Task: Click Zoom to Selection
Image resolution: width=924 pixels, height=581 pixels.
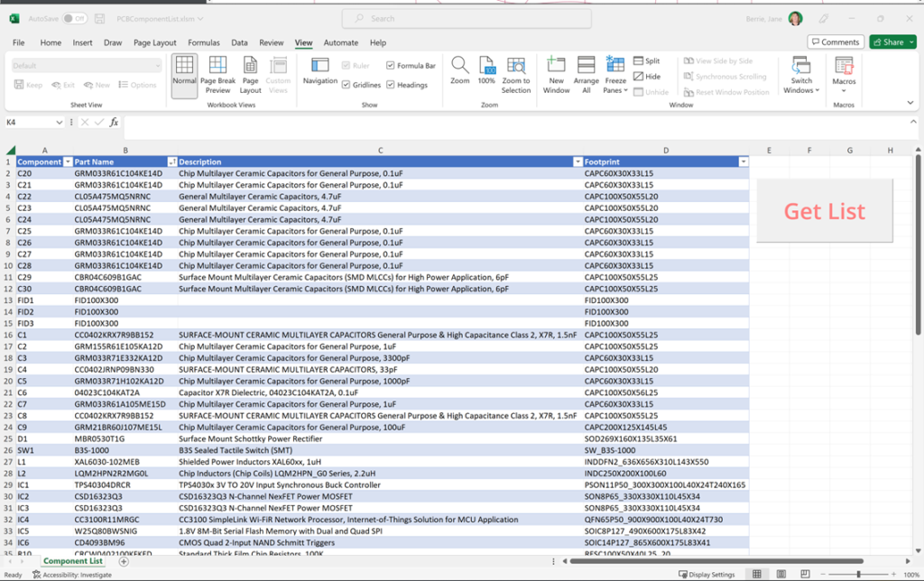Action: (x=516, y=74)
